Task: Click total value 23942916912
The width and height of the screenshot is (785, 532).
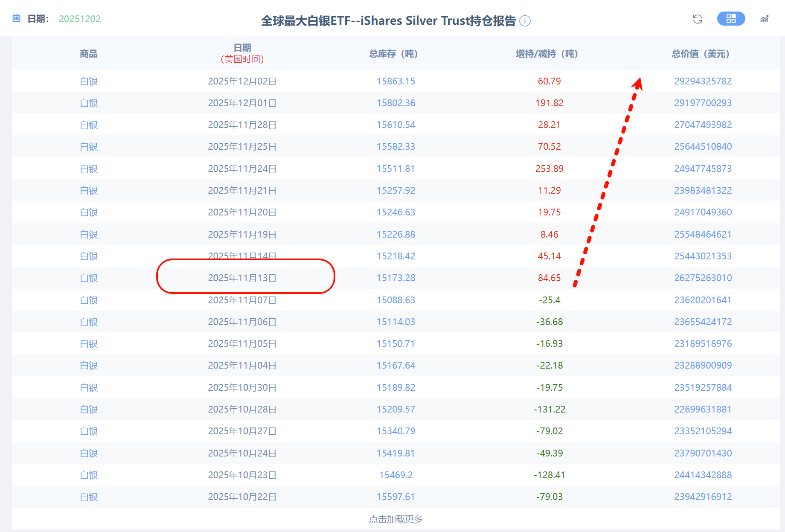Action: pyautogui.click(x=703, y=497)
